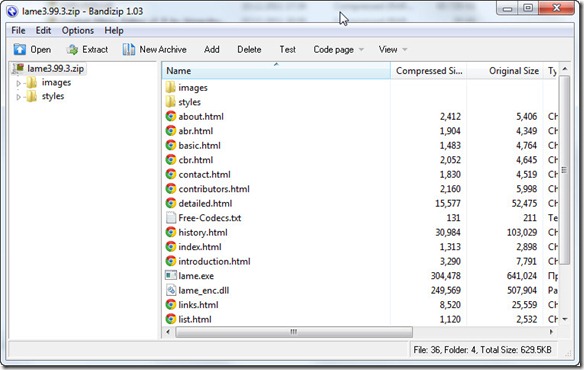Screen dimensions: 584x370
Task: Click the Chrome icon beside detailed.html
Action: tap(171, 203)
